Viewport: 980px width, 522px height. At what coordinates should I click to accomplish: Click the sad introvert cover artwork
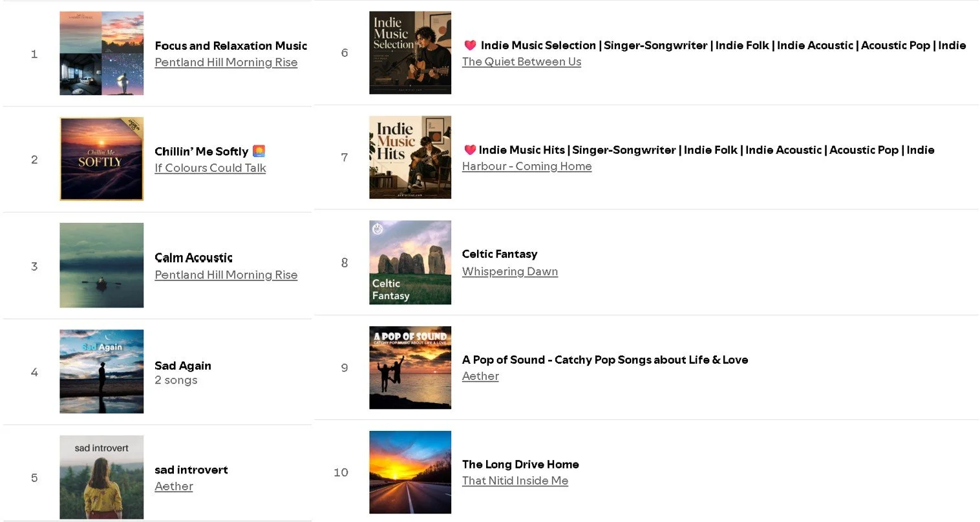[x=101, y=477]
